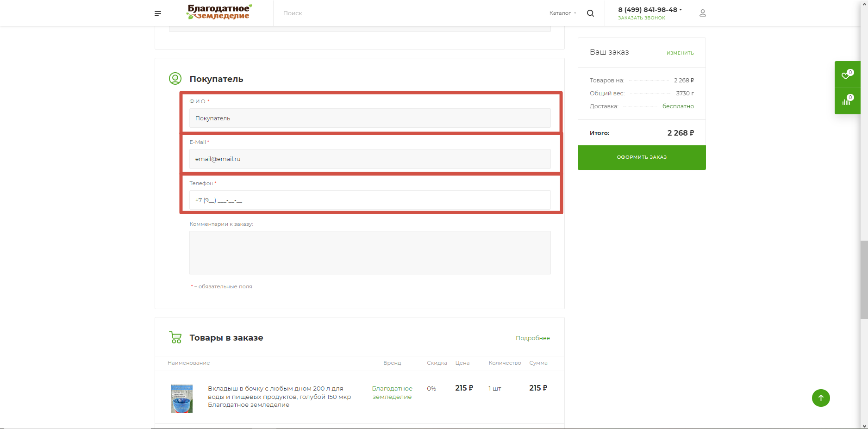Viewport: 868px width, 429px height.
Task: Click the Комментарии к заказу text area
Action: (369, 253)
